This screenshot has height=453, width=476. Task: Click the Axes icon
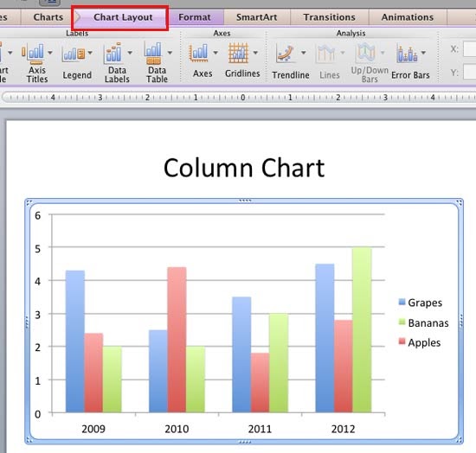198,53
